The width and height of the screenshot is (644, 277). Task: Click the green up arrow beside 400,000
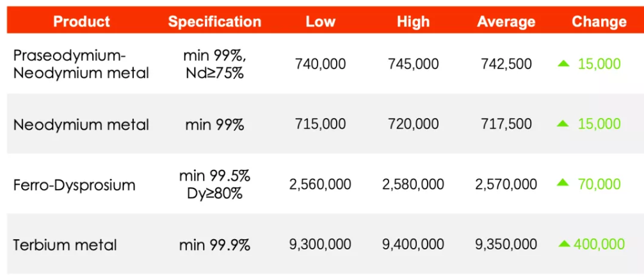click(x=564, y=244)
